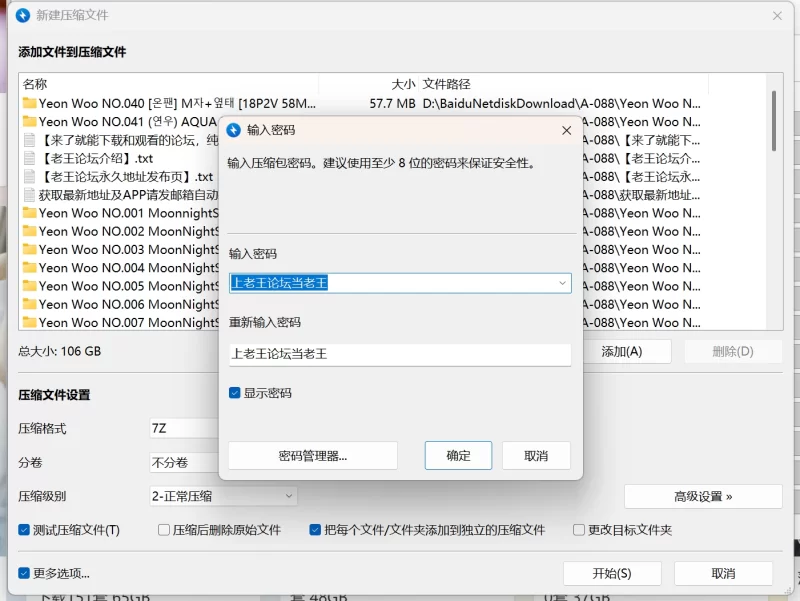Click the 新建压缩文件 window title icon
800x601 pixels.
pyautogui.click(x=22, y=15)
